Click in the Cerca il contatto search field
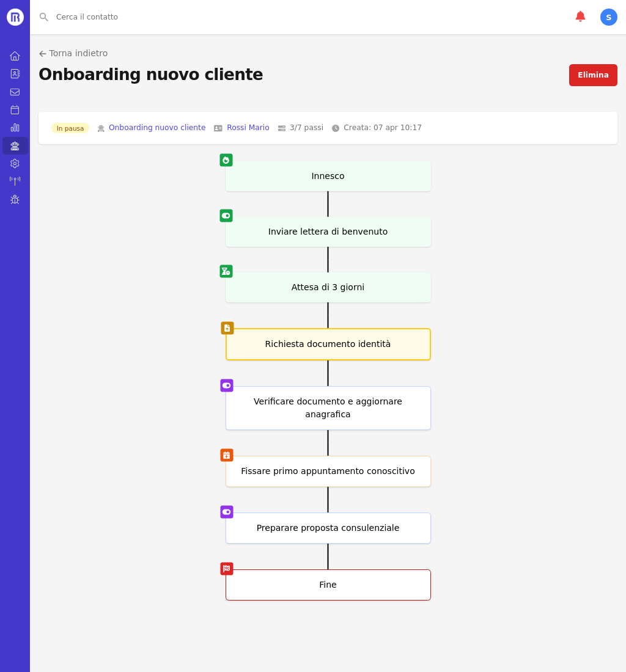The width and height of the screenshot is (626, 672). pyautogui.click(x=183, y=17)
